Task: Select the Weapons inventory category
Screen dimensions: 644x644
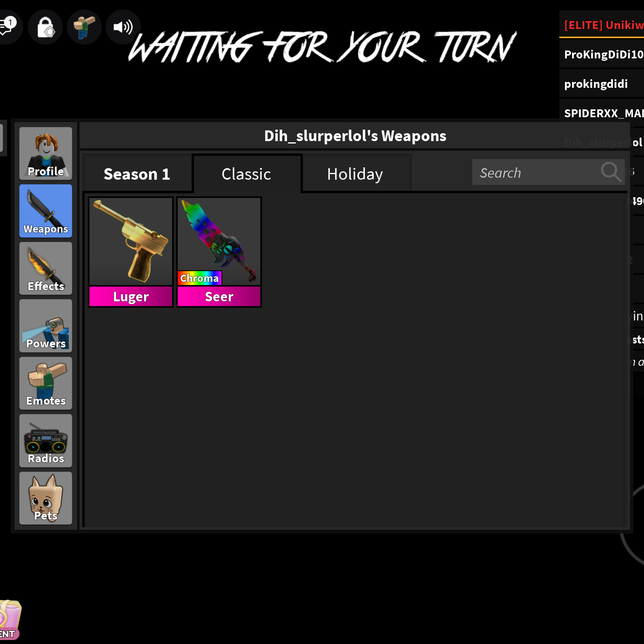Action: (x=46, y=211)
